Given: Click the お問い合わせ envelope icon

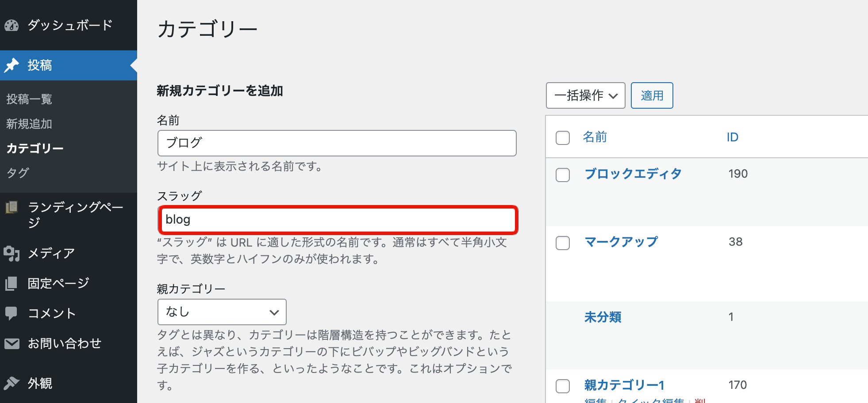Looking at the screenshot, I should pyautogui.click(x=12, y=343).
